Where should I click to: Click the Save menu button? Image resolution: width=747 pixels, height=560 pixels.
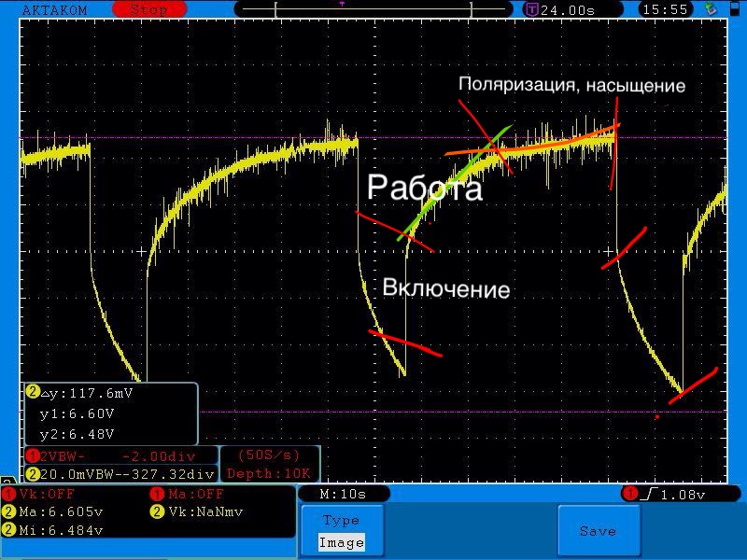pos(599,530)
